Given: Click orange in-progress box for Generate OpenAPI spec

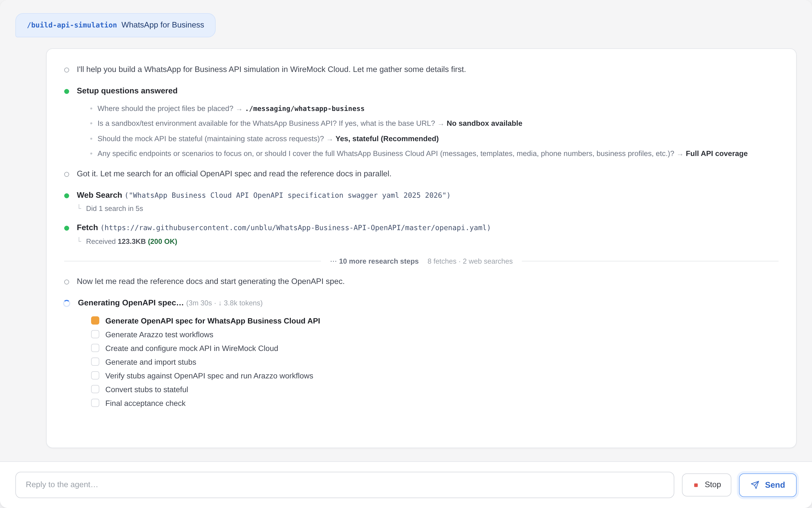Looking at the screenshot, I should tap(95, 320).
